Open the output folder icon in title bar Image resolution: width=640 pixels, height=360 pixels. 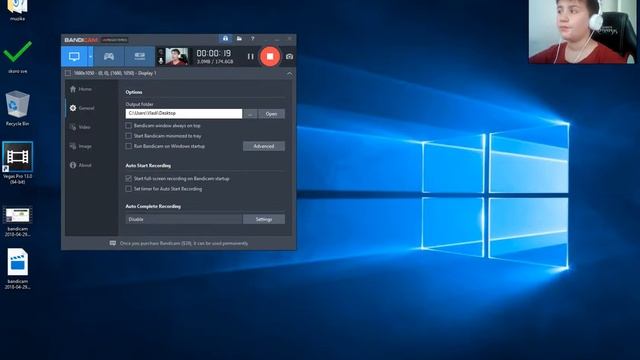point(239,38)
